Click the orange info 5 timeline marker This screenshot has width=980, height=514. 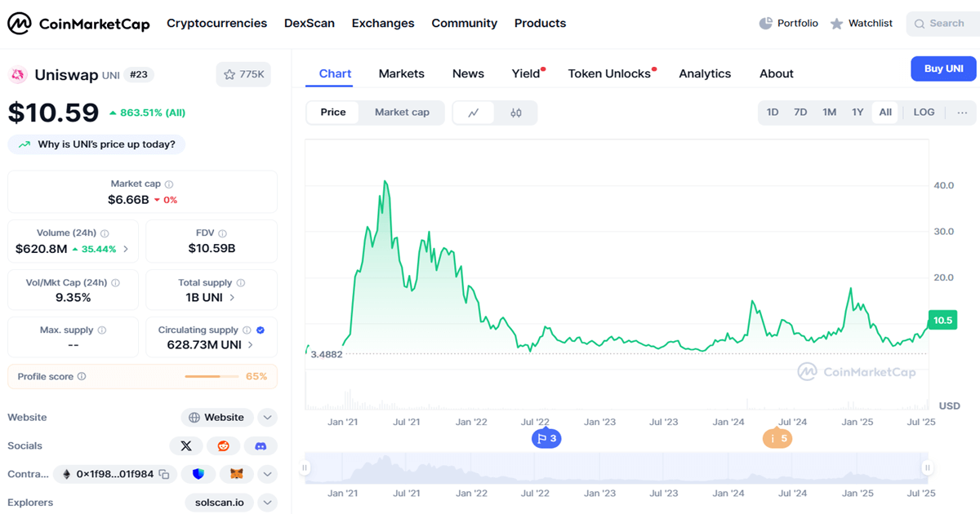click(777, 439)
